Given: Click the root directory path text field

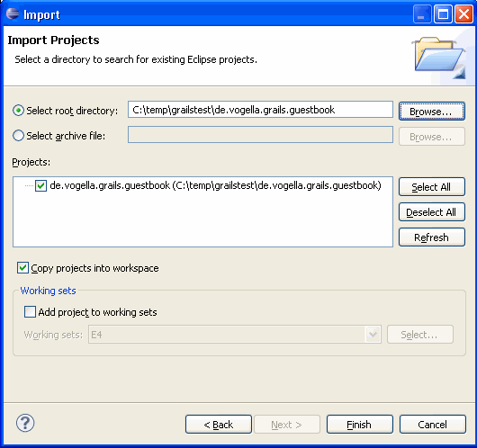Looking at the screenshot, I should pyautogui.click(x=260, y=110).
